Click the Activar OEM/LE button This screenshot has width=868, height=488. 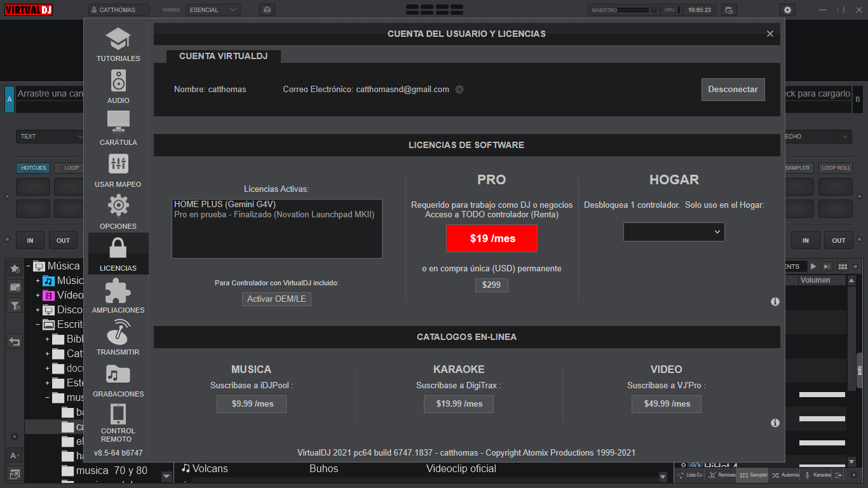(276, 299)
